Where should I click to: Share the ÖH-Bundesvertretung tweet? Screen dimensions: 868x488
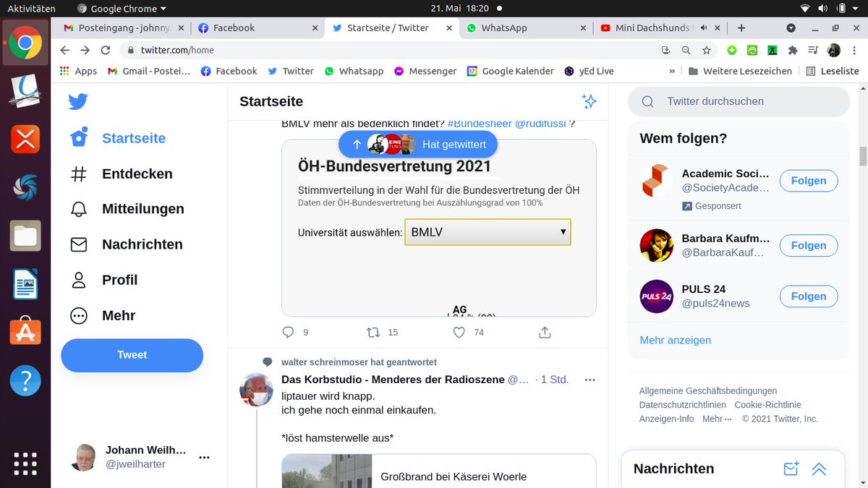tap(545, 333)
